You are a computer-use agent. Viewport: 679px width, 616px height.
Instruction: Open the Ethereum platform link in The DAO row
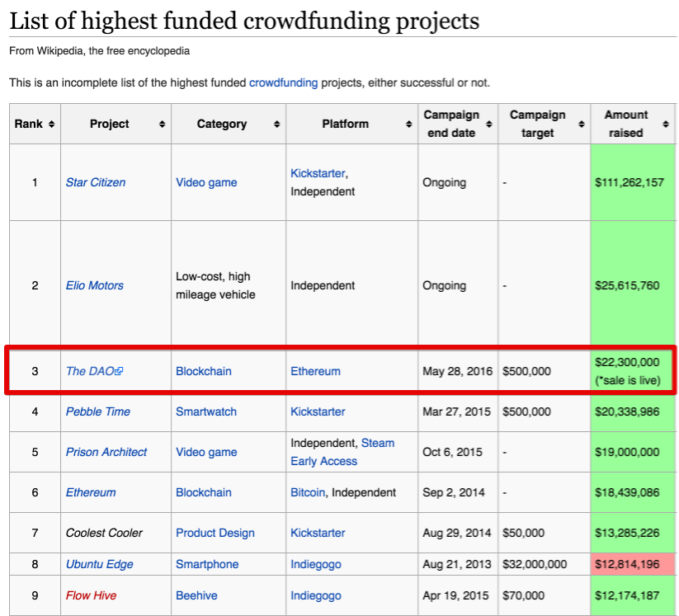pyautogui.click(x=315, y=371)
